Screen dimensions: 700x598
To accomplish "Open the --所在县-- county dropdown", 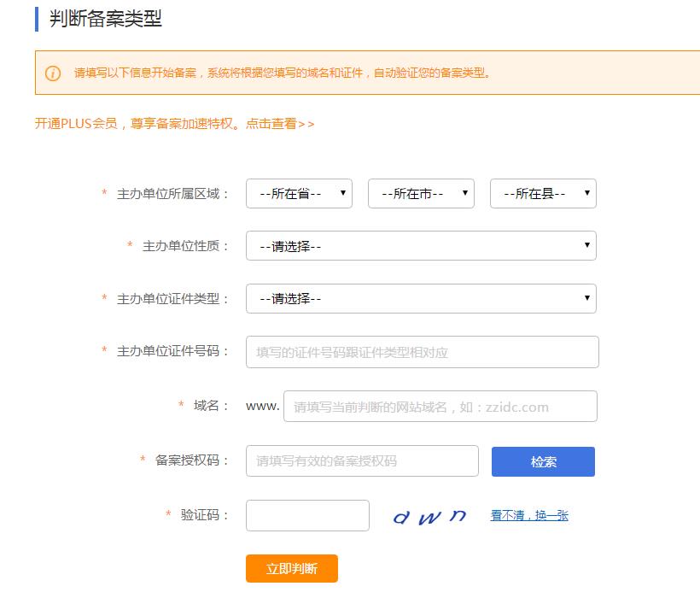I will pos(543,193).
